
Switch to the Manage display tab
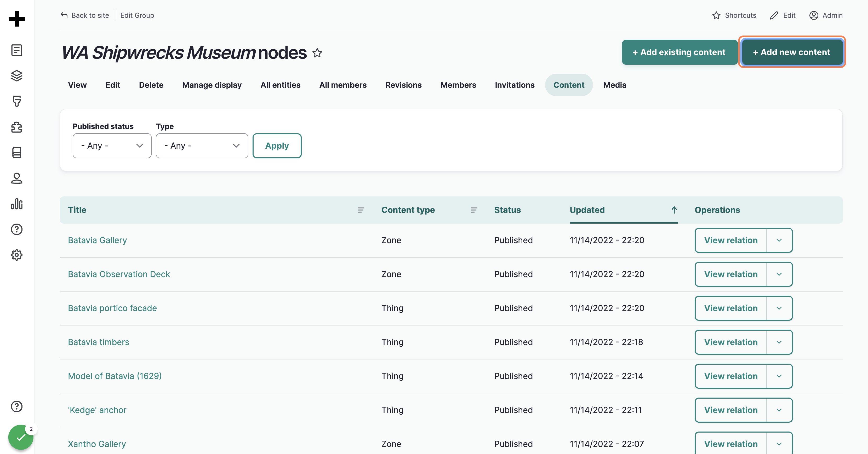click(x=212, y=85)
